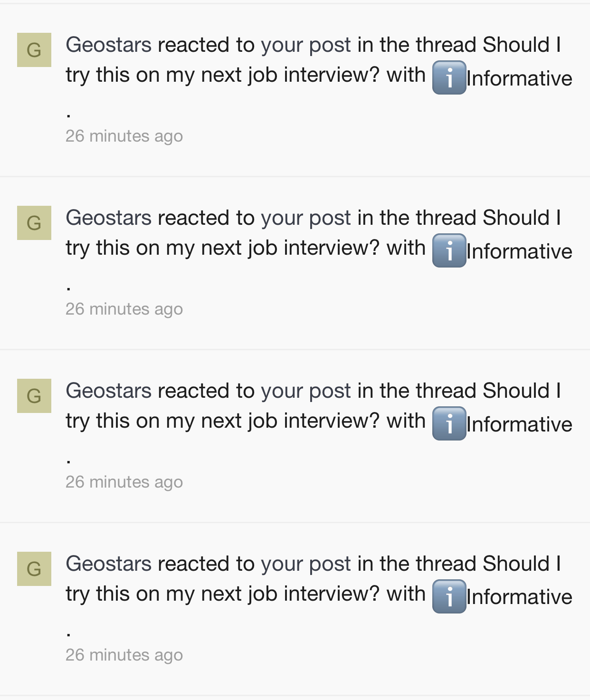Open the Geostars profile link in the second notification
590x700 pixels.
109,218
